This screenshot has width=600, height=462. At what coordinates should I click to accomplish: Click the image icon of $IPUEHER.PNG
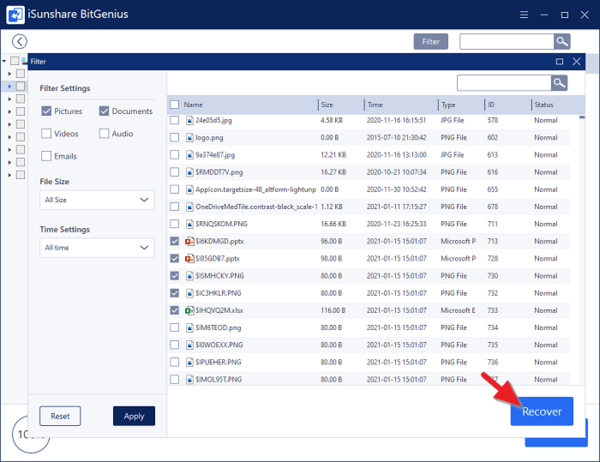pyautogui.click(x=189, y=362)
